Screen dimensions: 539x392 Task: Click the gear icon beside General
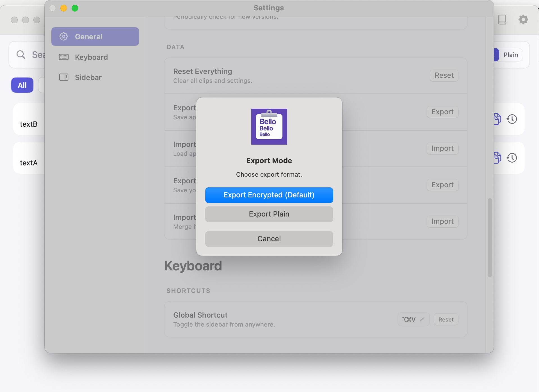point(64,37)
